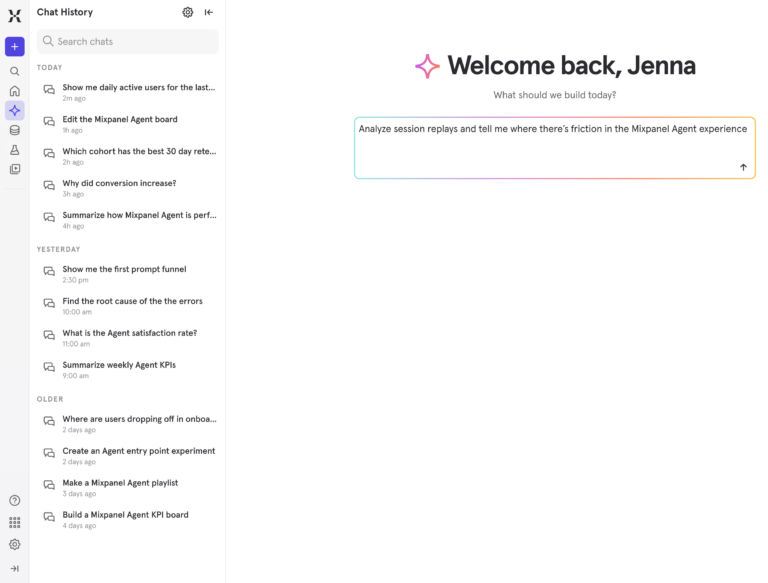Viewport: 768px width, 583px height.
Task: Open the help question mark icon
Action: point(15,500)
